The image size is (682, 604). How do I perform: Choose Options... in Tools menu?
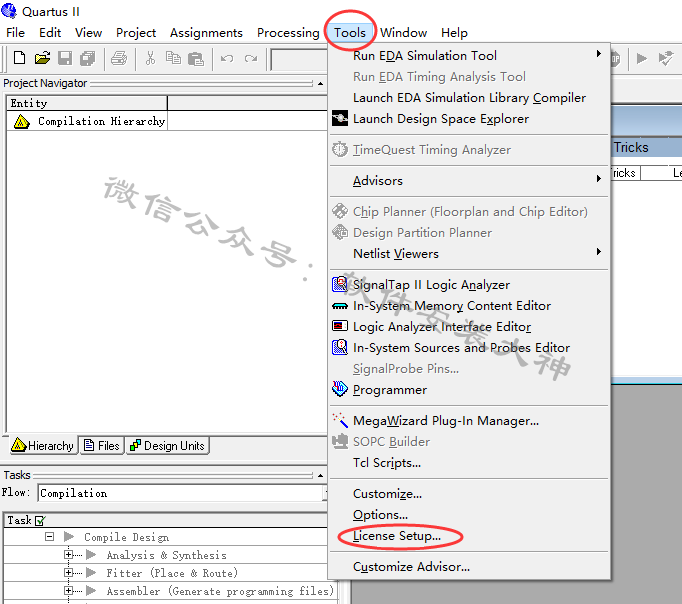pyautogui.click(x=381, y=515)
